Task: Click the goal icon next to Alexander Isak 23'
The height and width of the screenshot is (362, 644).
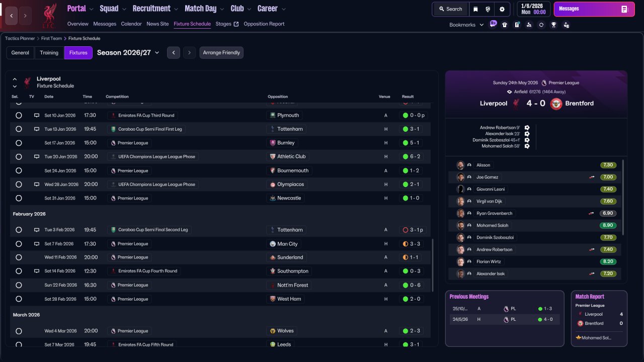Action: (x=527, y=134)
